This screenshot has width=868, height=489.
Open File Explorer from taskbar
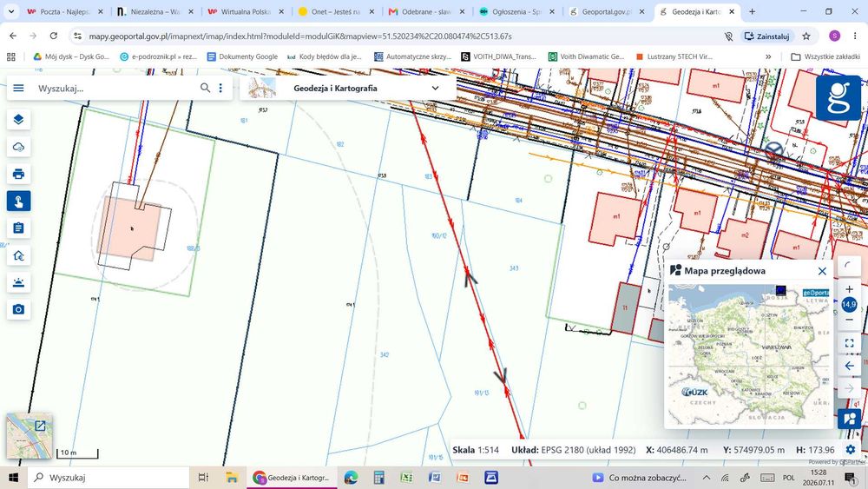232,478
